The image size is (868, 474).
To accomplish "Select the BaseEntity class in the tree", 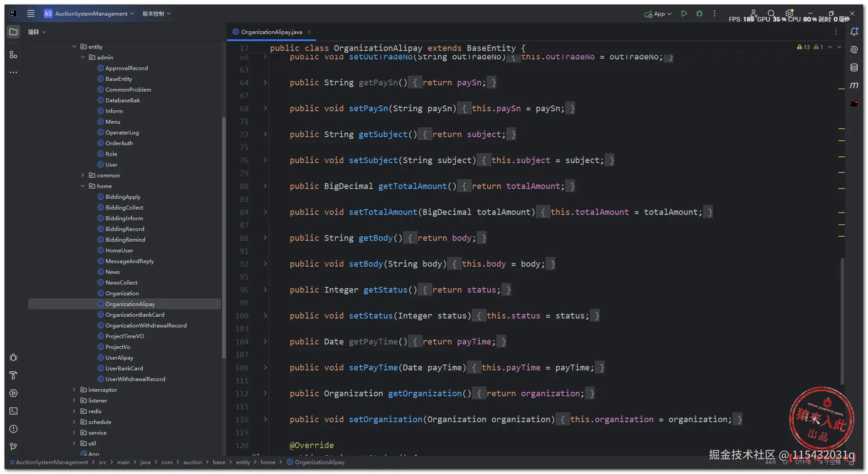I will pyautogui.click(x=119, y=79).
